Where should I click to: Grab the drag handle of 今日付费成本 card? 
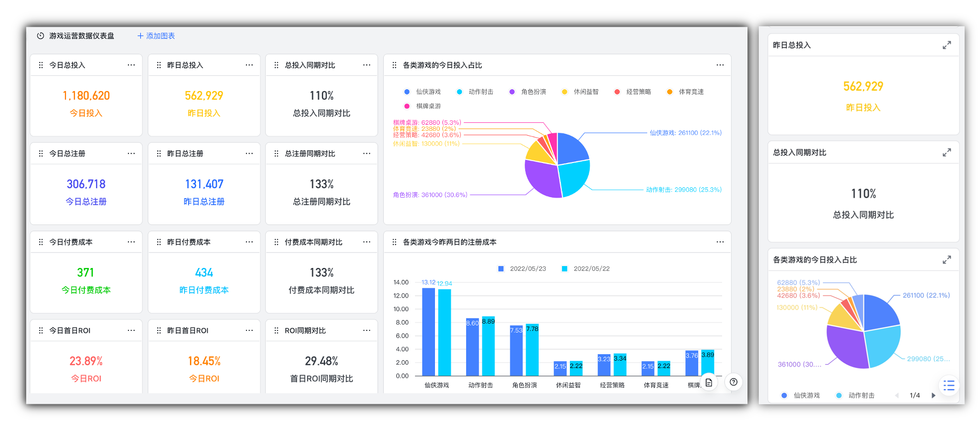click(41, 242)
